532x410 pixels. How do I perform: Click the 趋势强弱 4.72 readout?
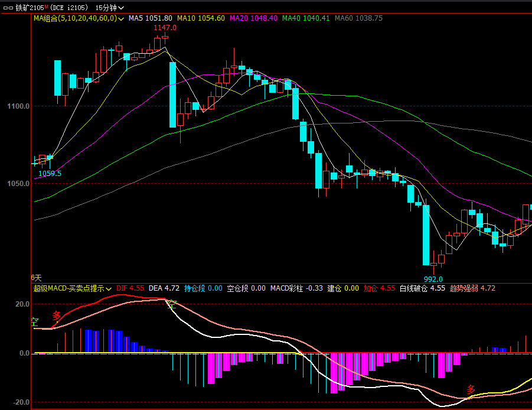(472, 288)
